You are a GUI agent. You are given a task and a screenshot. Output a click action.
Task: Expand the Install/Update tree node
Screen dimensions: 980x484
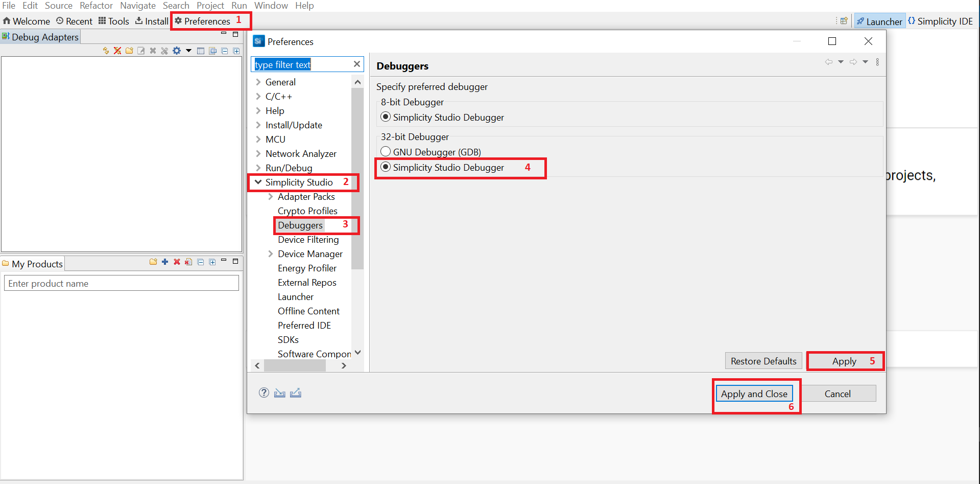[258, 125]
